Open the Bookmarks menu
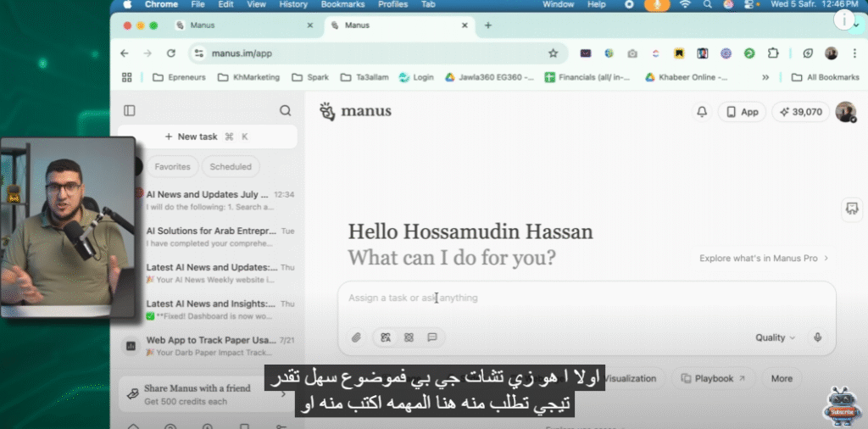 pos(342,4)
